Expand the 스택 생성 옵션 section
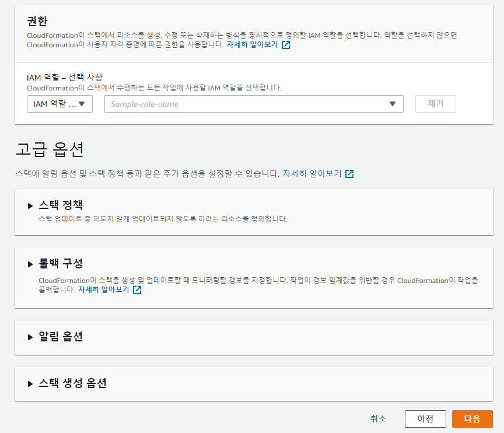504x433 pixels. (x=30, y=384)
